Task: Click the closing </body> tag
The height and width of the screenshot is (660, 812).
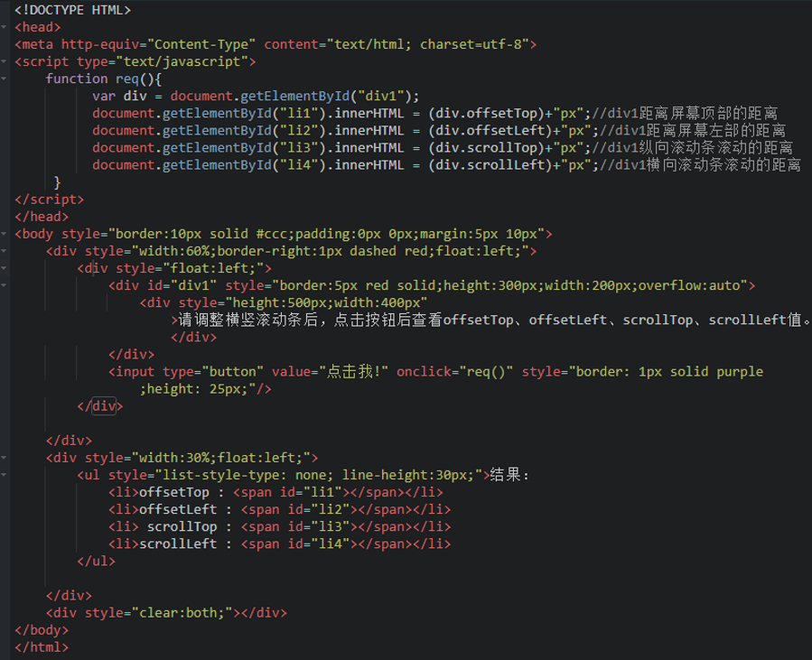Action: pyautogui.click(x=42, y=630)
